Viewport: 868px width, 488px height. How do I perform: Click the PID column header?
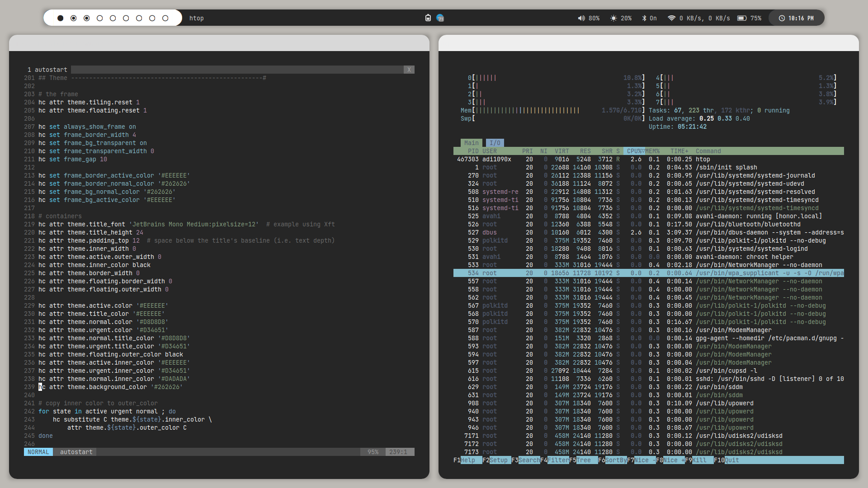(x=473, y=151)
